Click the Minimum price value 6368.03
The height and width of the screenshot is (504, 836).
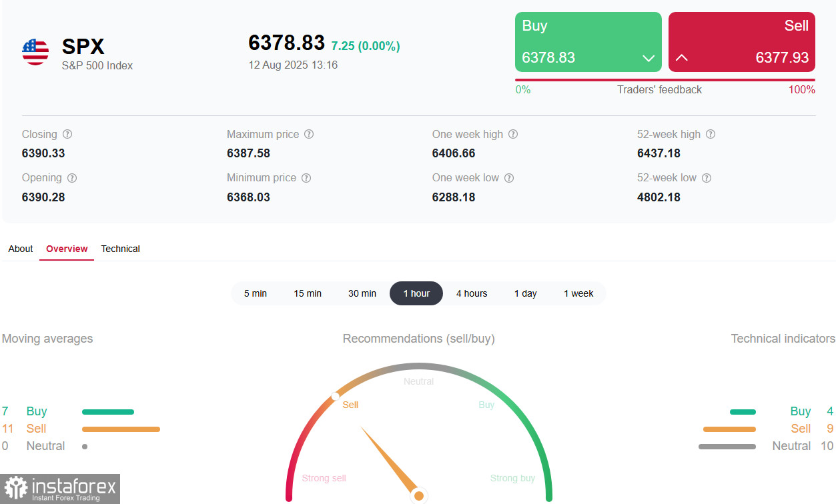(x=248, y=197)
